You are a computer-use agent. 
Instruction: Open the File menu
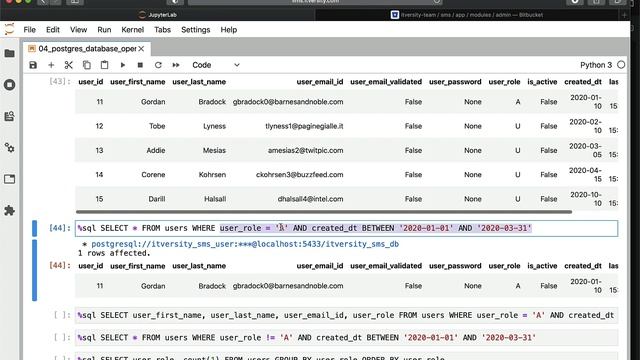[29, 30]
